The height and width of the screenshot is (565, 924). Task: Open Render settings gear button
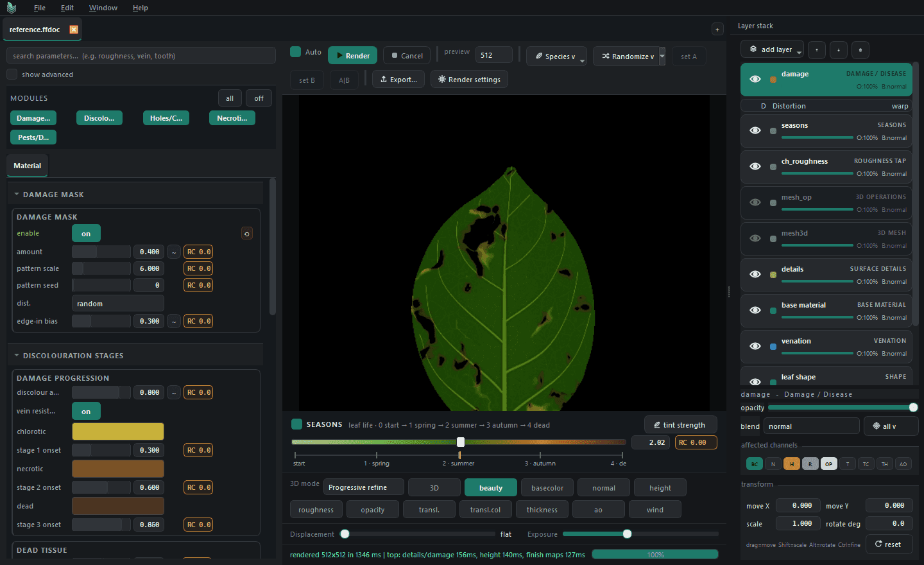tap(469, 80)
